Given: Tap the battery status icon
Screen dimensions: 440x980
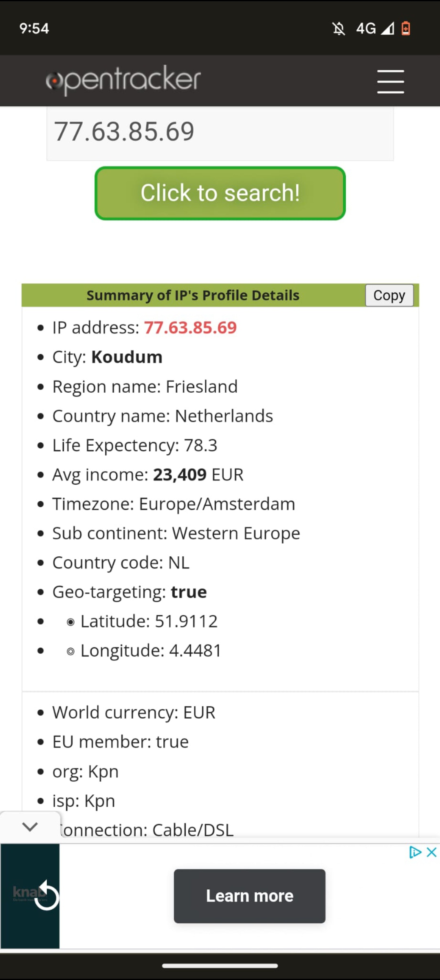Looking at the screenshot, I should coord(406,28).
